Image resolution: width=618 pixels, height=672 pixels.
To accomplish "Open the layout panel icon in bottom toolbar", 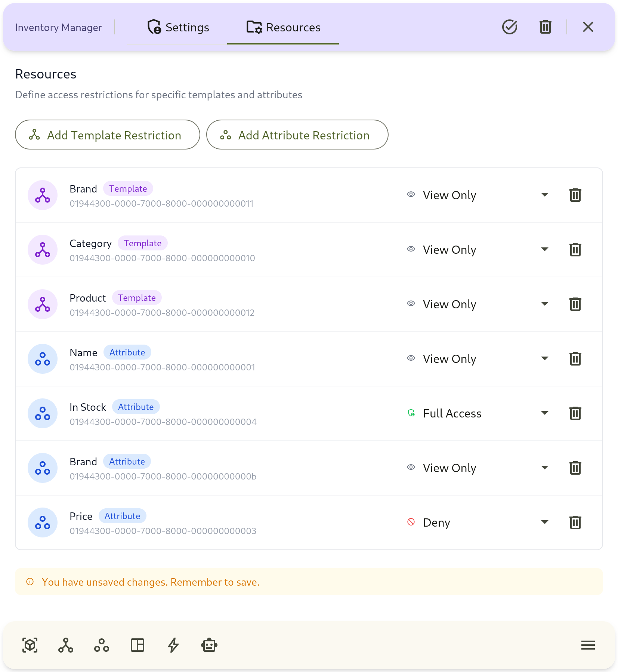I will coord(137,645).
